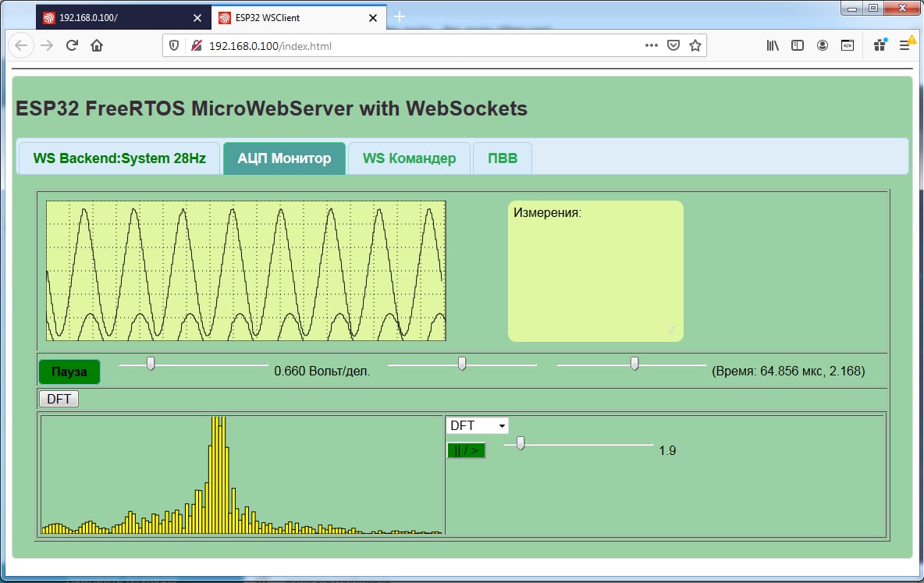This screenshot has height=583, width=924.
Task: Adjust the time slider before Время readout
Action: click(631, 364)
